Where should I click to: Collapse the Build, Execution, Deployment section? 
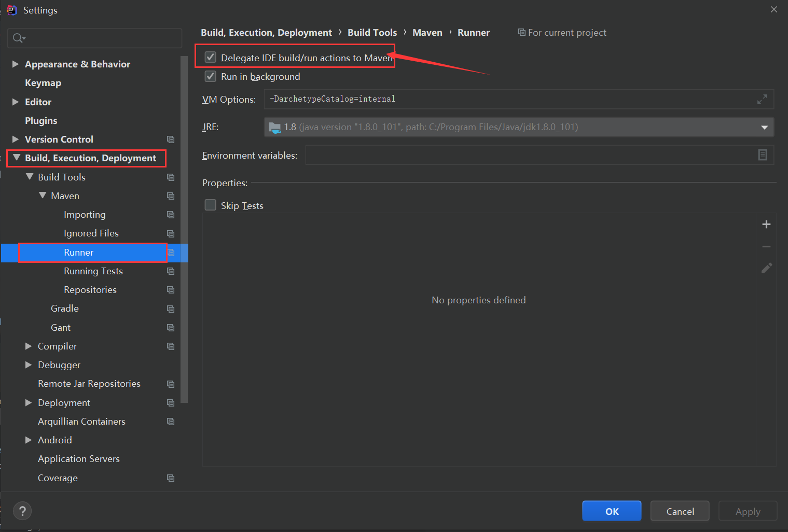tap(16, 157)
